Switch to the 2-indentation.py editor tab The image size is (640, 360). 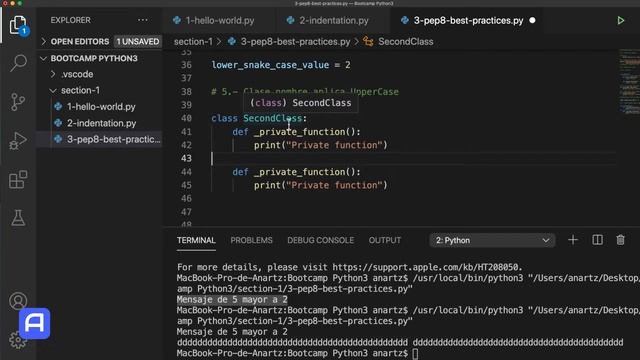(x=334, y=20)
